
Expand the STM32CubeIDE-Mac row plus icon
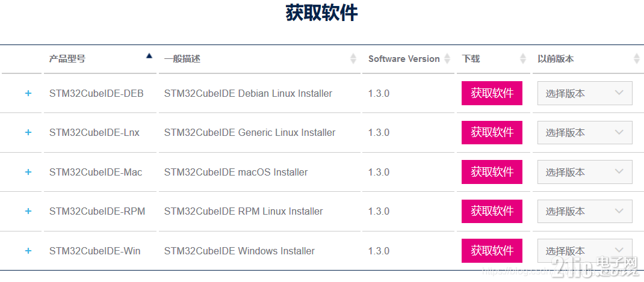pos(28,171)
